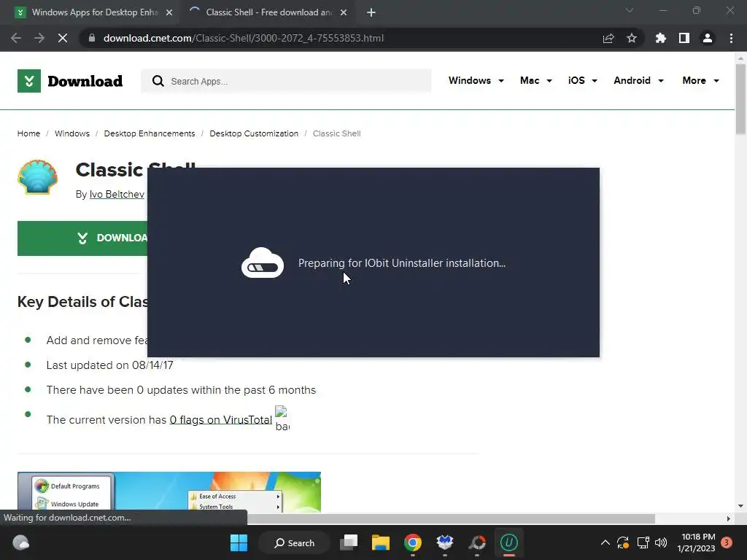Click the Classic Shell screenshot thumbnail
Screen dimensions: 747x560
169,492
